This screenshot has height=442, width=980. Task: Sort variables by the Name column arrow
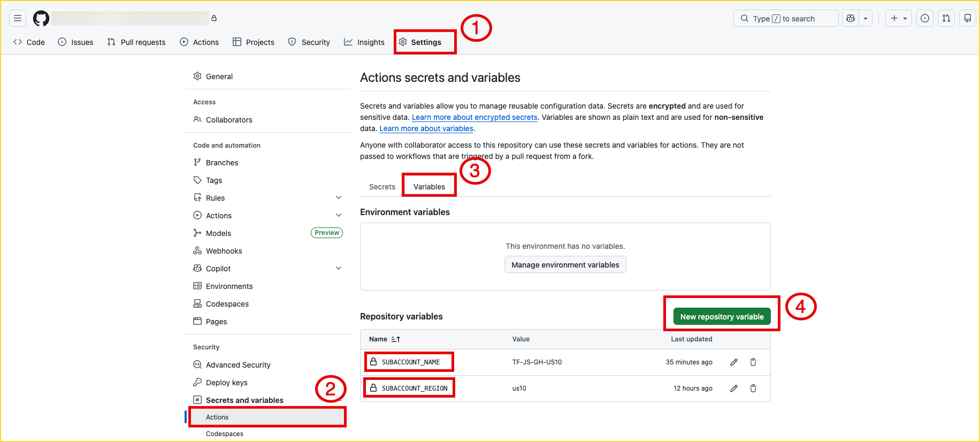click(396, 339)
